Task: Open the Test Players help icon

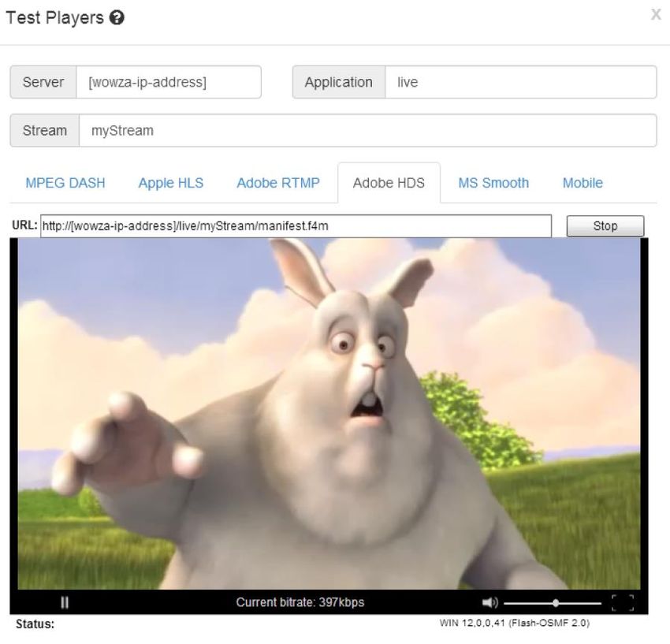Action: tap(117, 18)
